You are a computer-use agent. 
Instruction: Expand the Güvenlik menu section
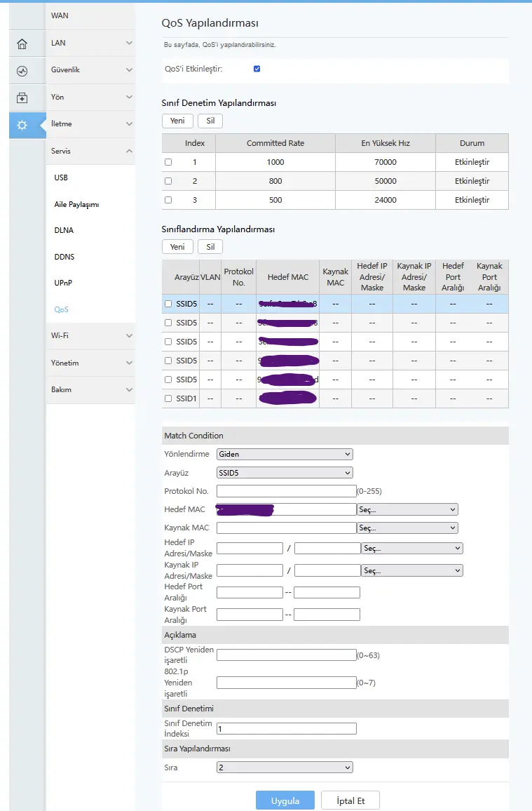(x=90, y=70)
